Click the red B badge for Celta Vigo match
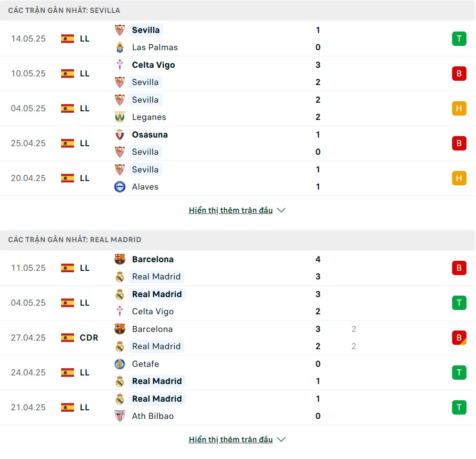The height and width of the screenshot is (459, 476). [x=459, y=74]
